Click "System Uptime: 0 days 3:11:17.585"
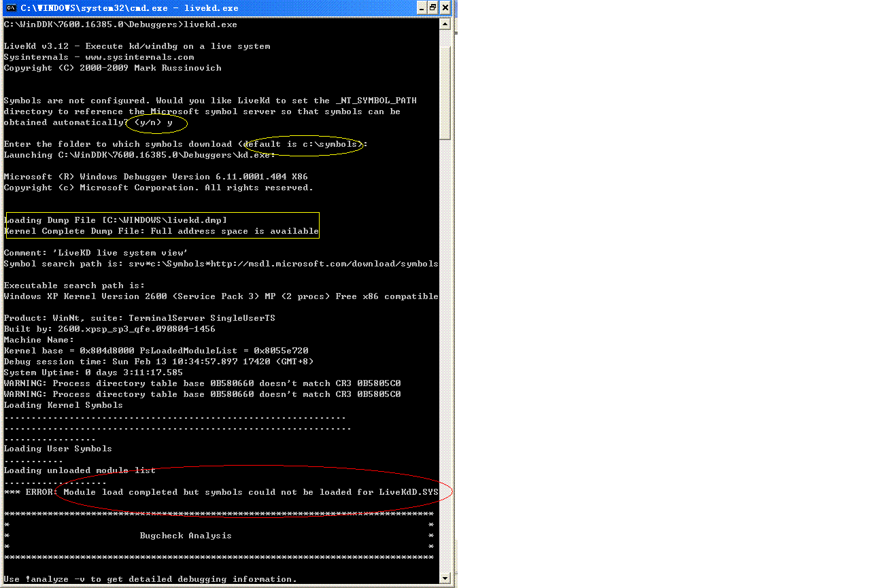Screen dimensions: 884x588 click(x=94, y=373)
